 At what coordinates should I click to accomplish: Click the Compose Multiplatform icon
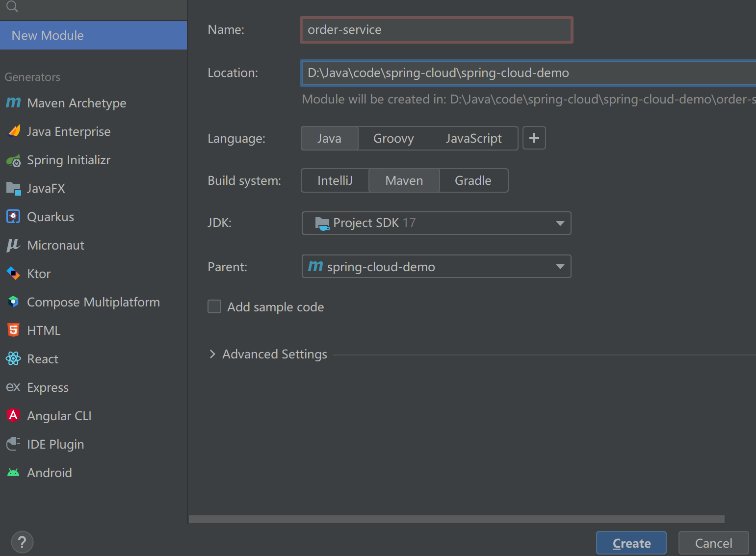[13, 302]
